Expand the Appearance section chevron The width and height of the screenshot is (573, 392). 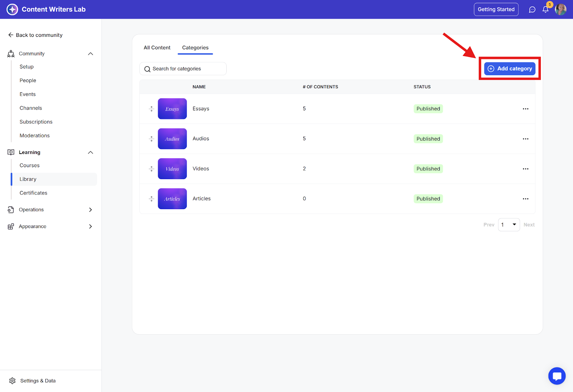coord(91,227)
